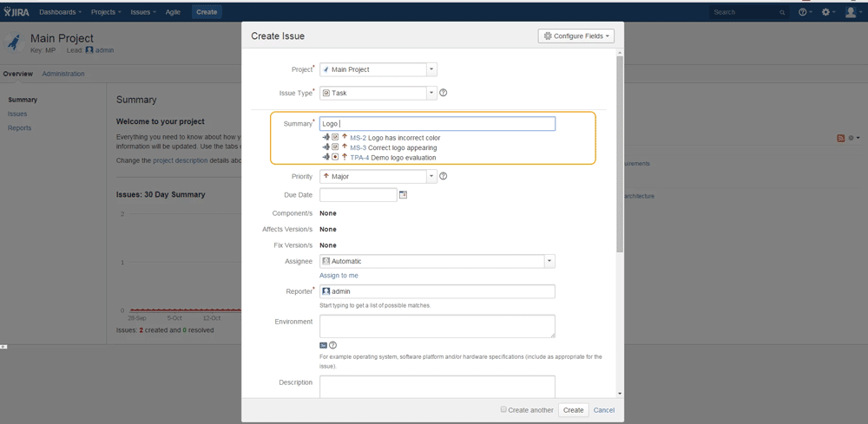
Task: Click into the Summary text field
Action: 437,124
